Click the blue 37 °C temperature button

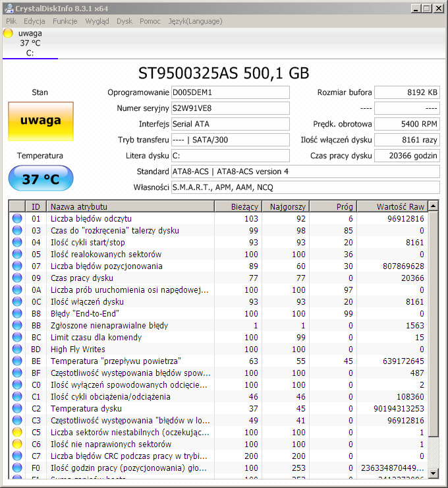point(41,178)
